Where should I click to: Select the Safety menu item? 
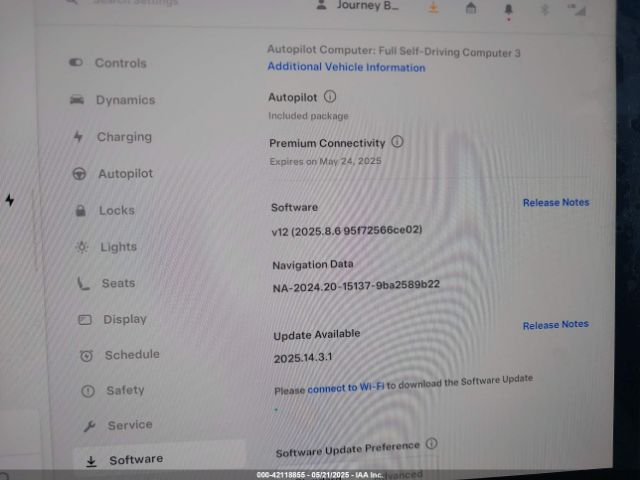tap(125, 391)
